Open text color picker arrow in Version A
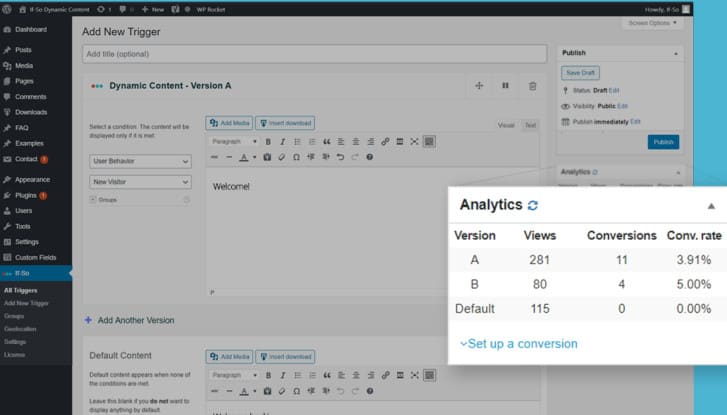This screenshot has width=727, height=415. tap(254, 157)
